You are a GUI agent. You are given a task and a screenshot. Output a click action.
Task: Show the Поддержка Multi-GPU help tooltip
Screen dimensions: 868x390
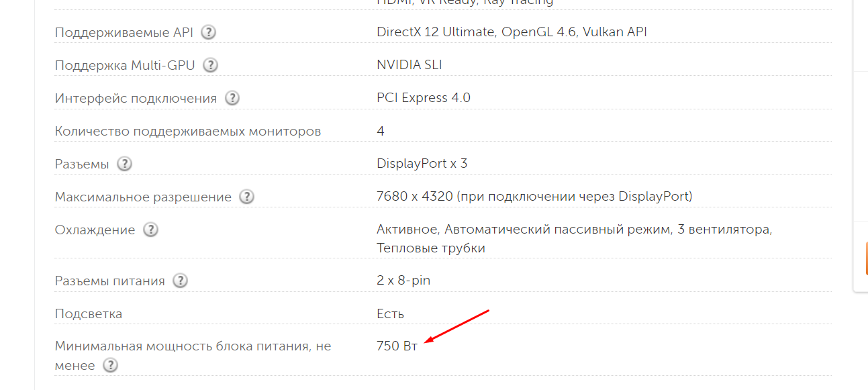click(x=211, y=65)
